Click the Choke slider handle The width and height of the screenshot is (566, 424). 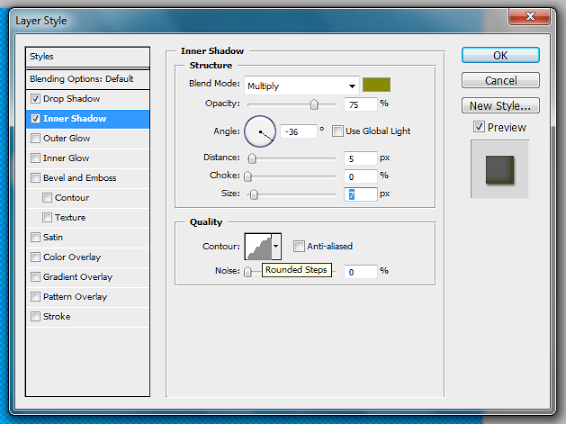pos(248,176)
